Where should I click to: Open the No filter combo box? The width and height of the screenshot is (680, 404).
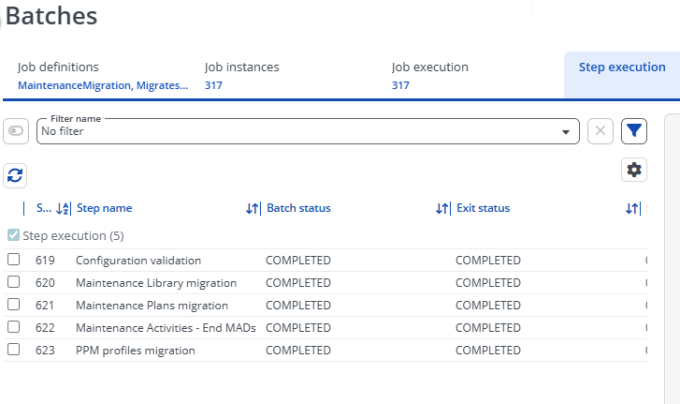coord(308,131)
